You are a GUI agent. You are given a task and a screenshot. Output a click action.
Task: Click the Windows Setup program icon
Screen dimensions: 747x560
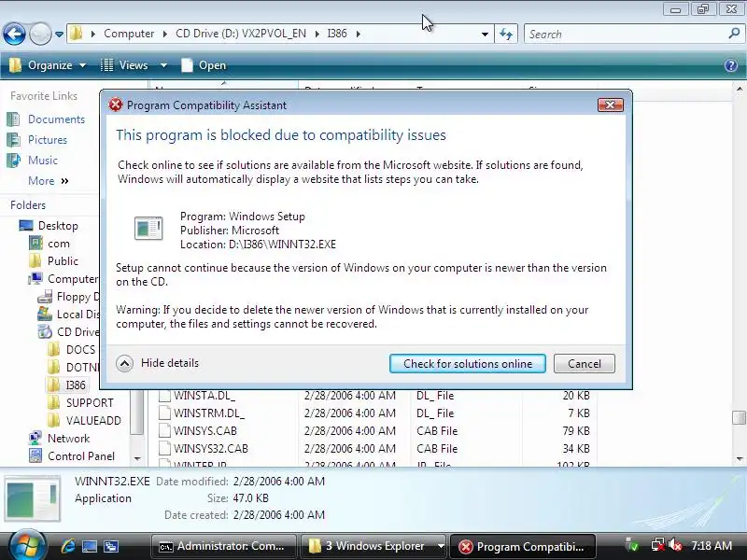pos(148,228)
